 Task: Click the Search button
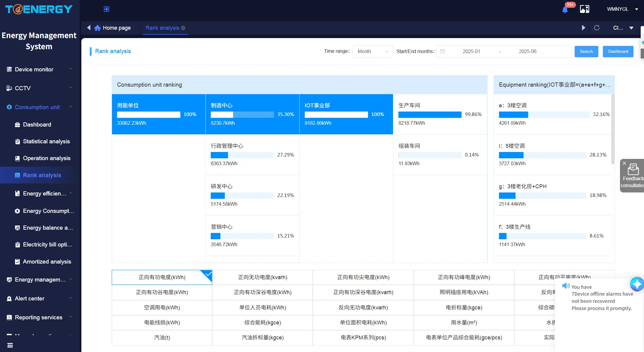pos(586,51)
